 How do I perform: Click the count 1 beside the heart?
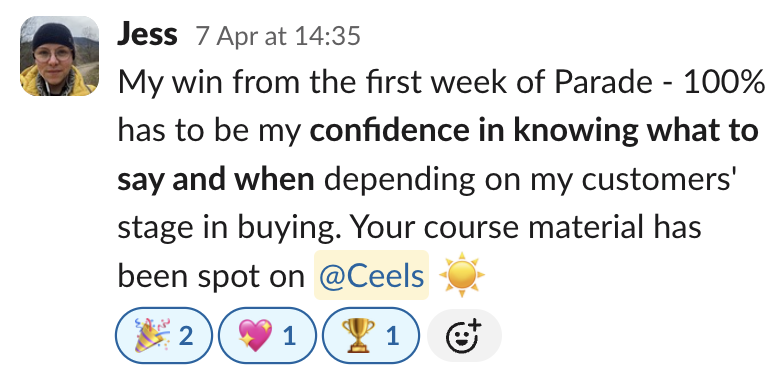click(290, 336)
